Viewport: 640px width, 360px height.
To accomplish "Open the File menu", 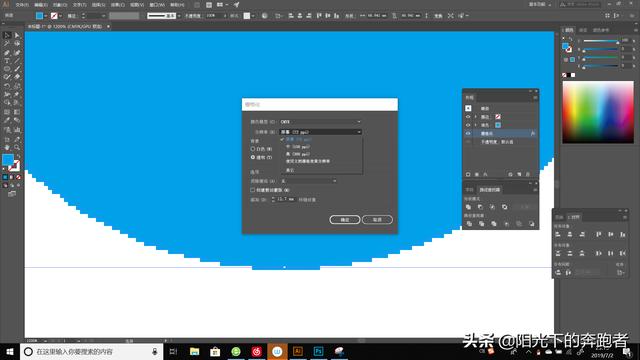I will click(x=22, y=5).
